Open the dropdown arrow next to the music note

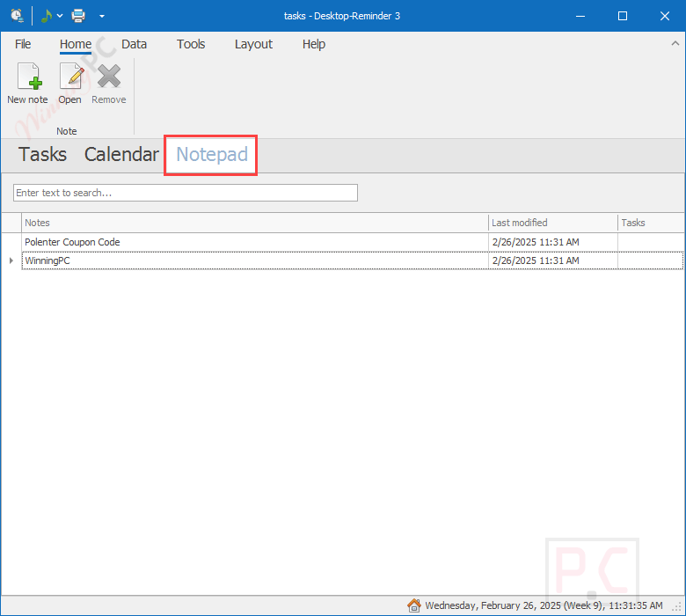60,16
